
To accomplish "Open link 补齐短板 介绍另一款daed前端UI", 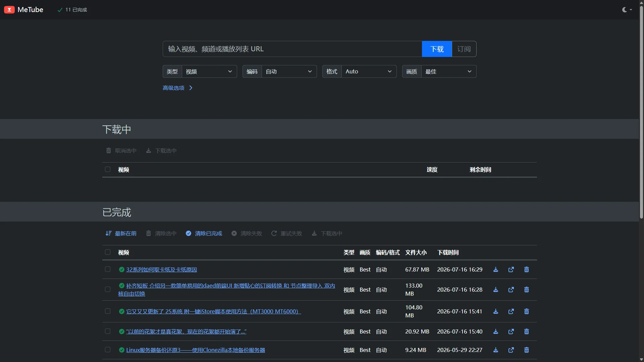I will pyautogui.click(x=226, y=290).
